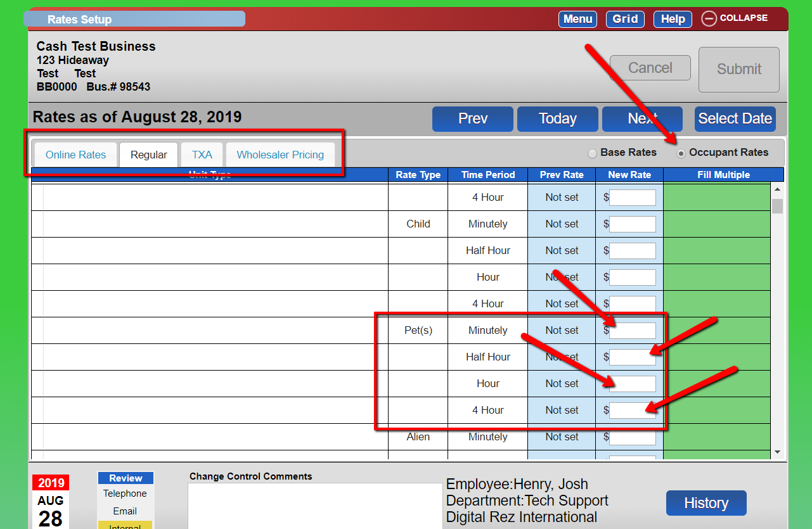The width and height of the screenshot is (812, 529).
Task: Open Help from the header
Action: [x=673, y=19]
